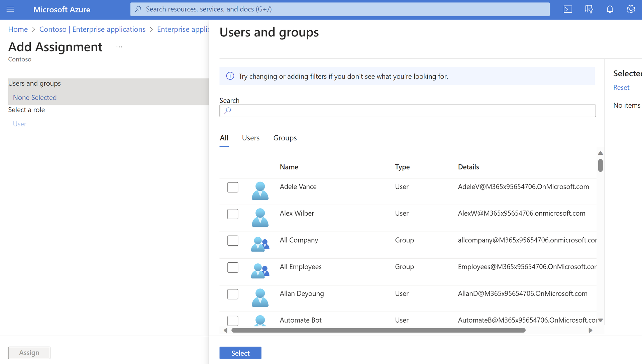Click the horizontal scrollbar left arrow

click(x=225, y=330)
